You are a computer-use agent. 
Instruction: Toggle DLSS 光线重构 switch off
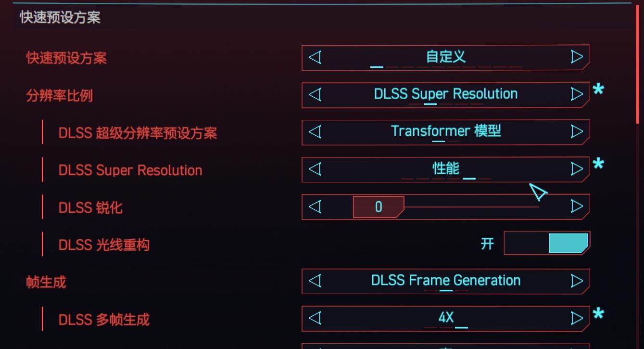(x=547, y=244)
